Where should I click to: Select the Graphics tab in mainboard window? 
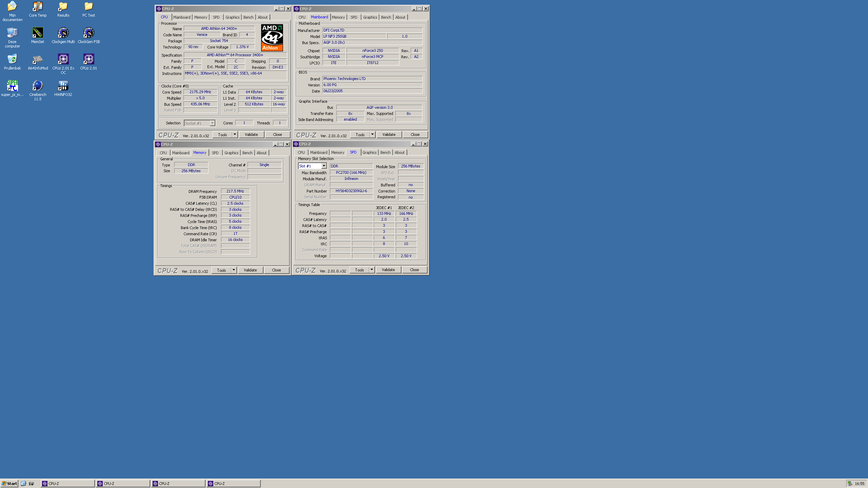[x=370, y=17]
